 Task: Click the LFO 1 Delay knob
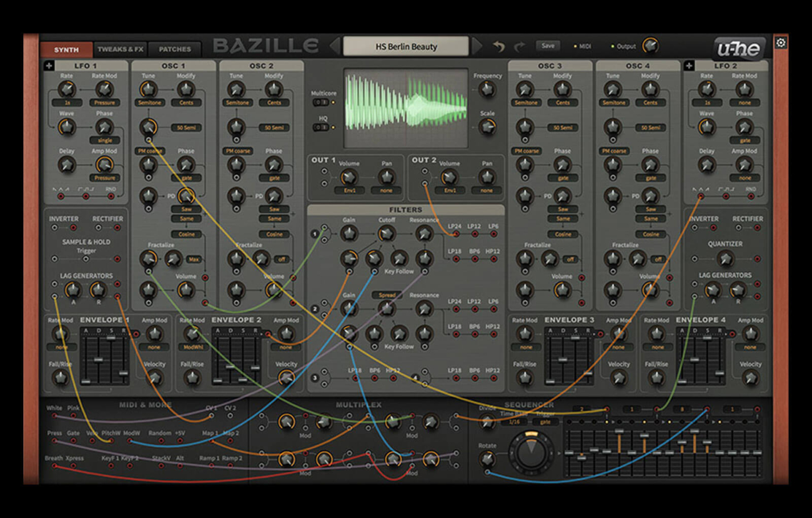[66, 165]
